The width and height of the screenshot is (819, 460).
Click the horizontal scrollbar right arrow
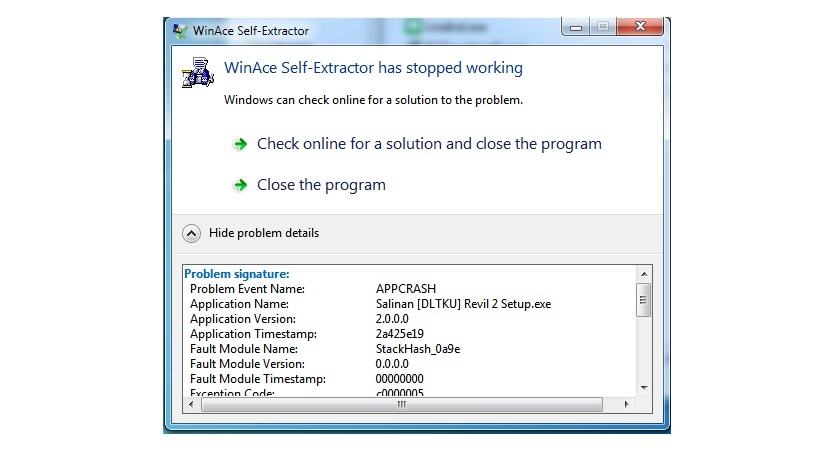(x=626, y=404)
